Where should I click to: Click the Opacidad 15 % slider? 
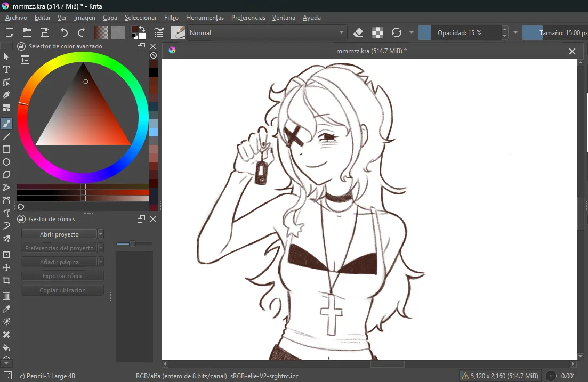click(460, 32)
